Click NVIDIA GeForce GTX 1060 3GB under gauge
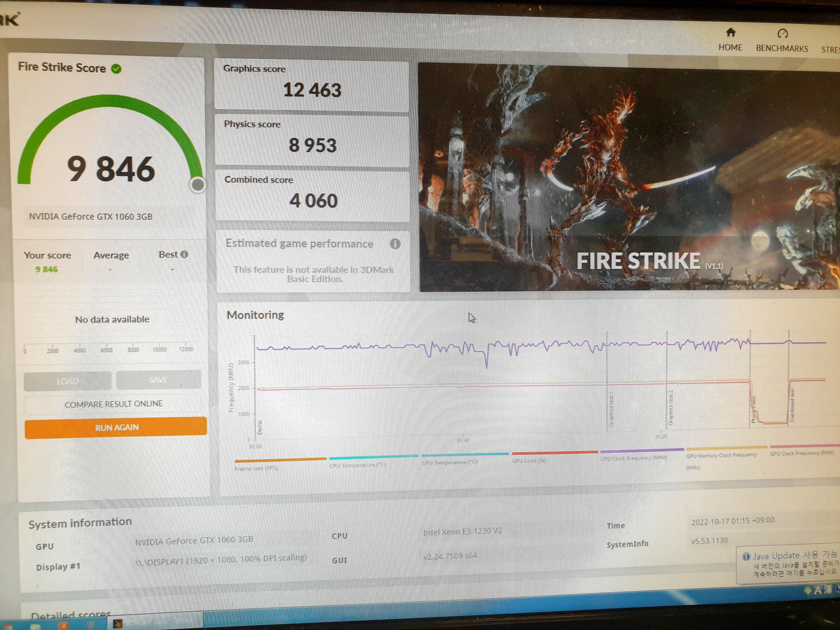The width and height of the screenshot is (840, 630). 90,217
